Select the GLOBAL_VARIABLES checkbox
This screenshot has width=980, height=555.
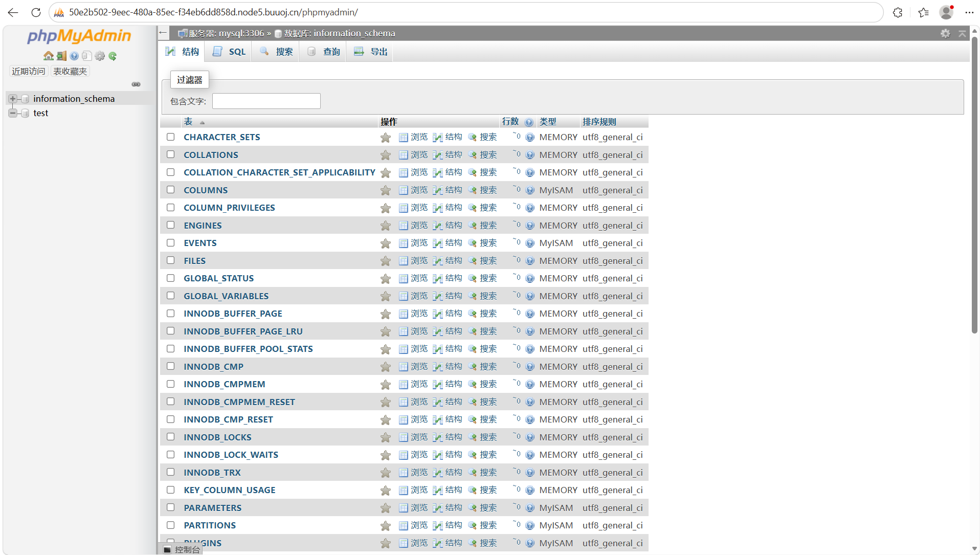click(170, 296)
